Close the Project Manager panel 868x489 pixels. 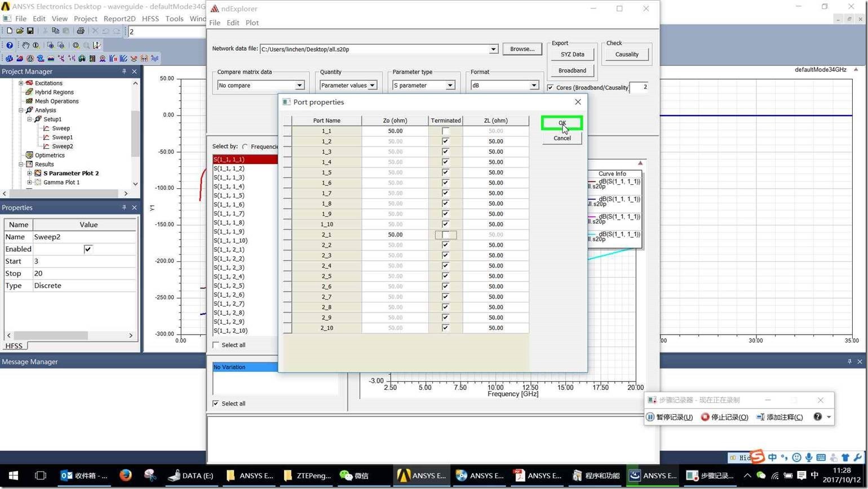(134, 72)
